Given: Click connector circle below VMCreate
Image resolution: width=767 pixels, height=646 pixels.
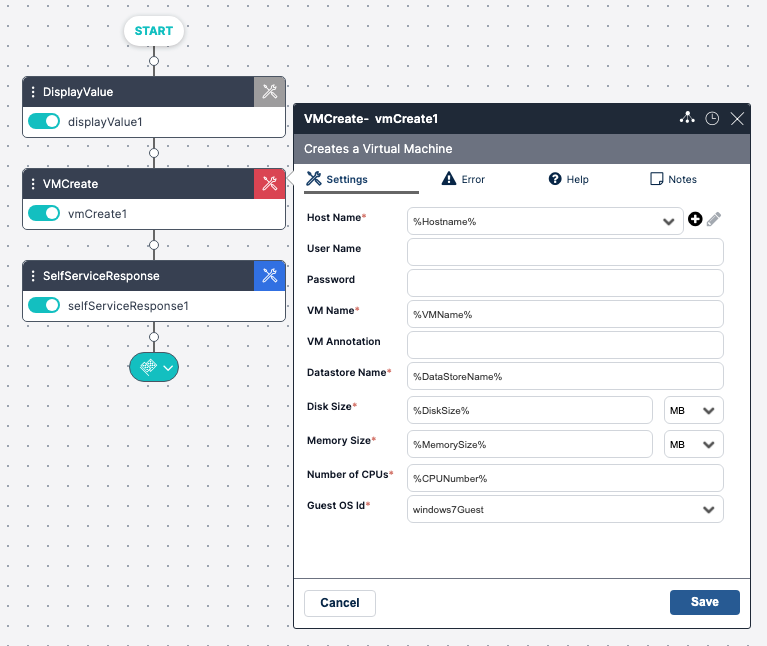Looking at the screenshot, I should 154,245.
